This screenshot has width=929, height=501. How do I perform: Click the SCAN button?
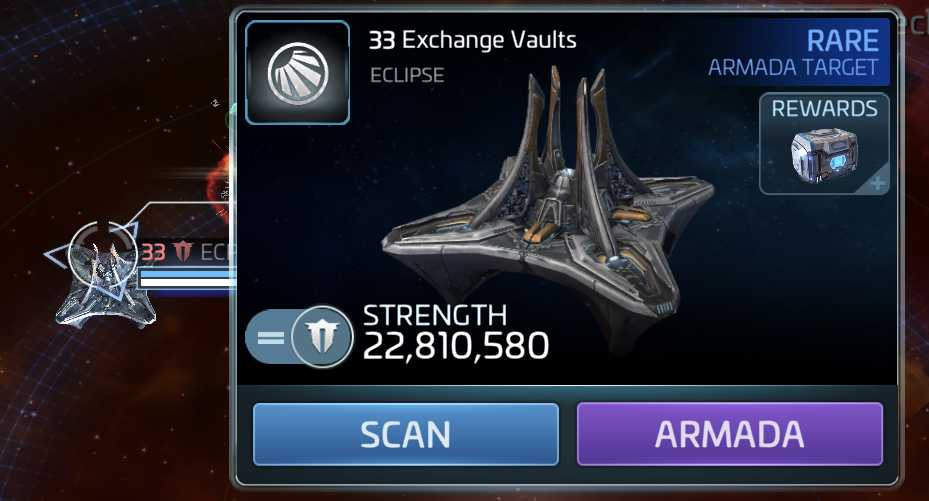click(406, 434)
